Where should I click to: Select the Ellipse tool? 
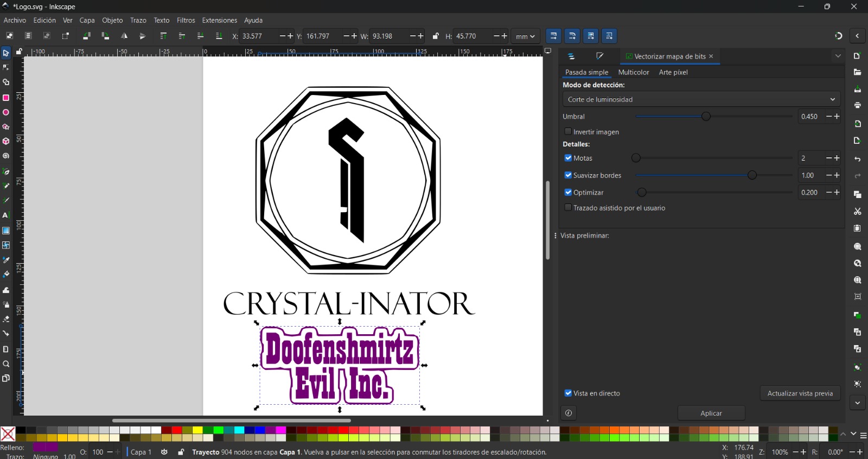[6, 113]
